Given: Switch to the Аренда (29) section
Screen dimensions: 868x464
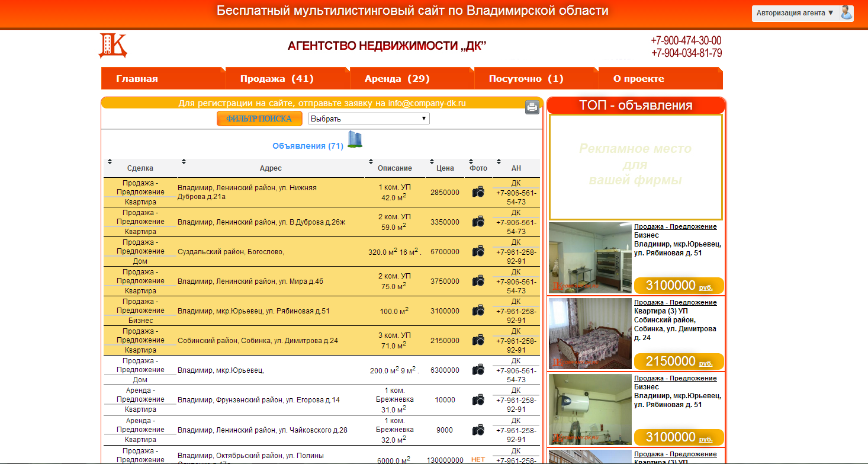Looking at the screenshot, I should click(412, 78).
